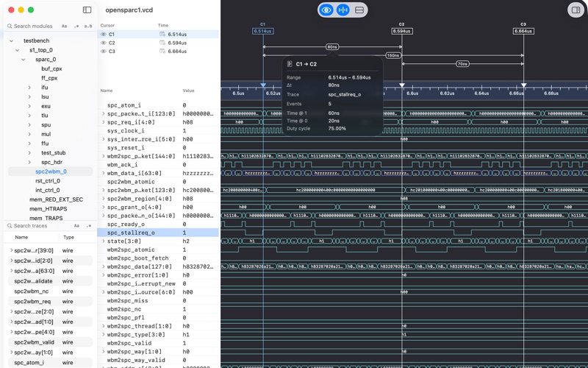The width and height of the screenshot is (588, 368).
Task: Click the document icon in C1 → C2 popup
Action: [290, 64]
